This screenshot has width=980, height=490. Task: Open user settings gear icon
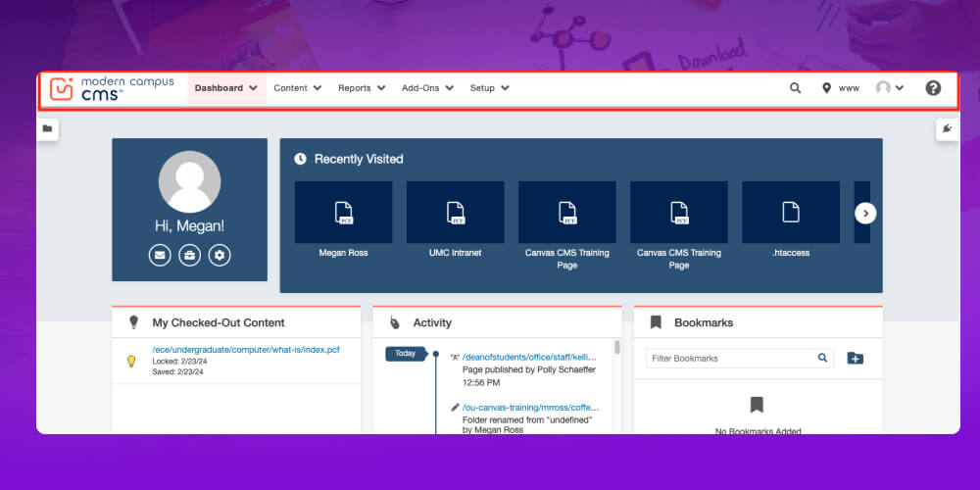tap(220, 255)
